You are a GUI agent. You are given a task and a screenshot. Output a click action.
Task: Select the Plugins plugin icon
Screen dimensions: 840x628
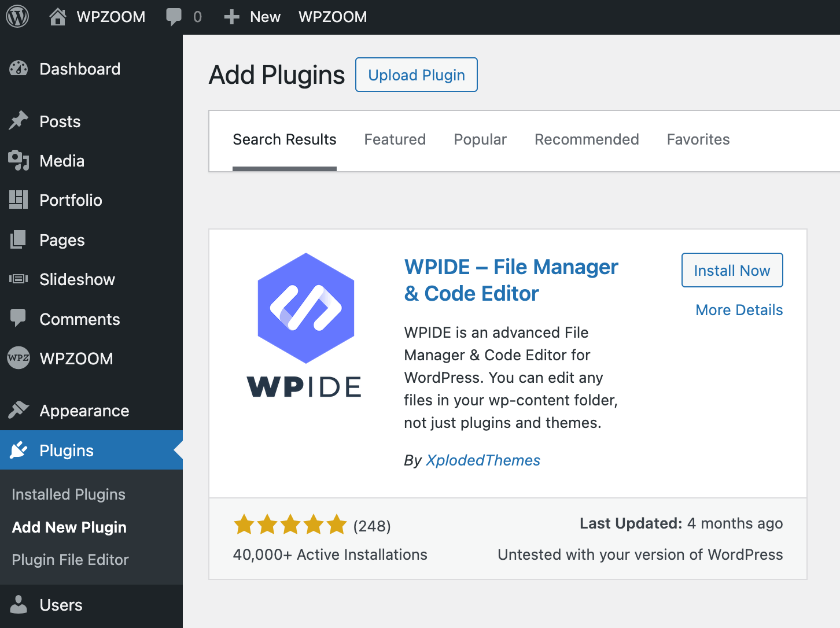(x=19, y=450)
